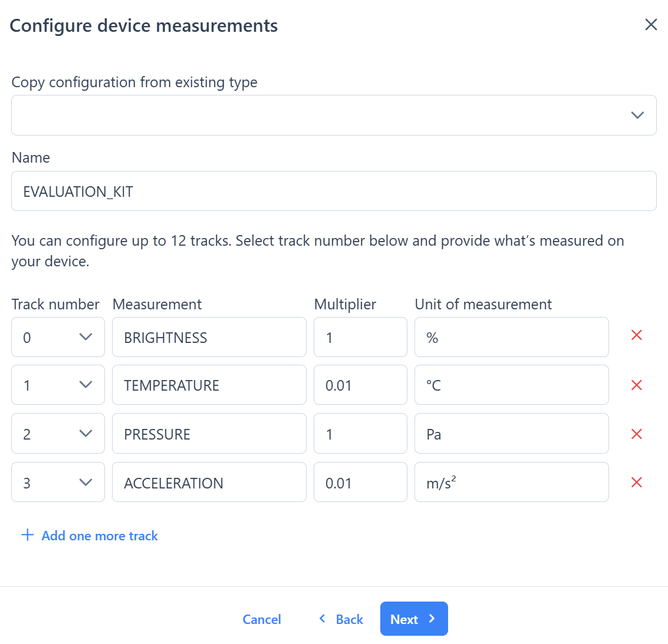Screen dimensions: 668x644
Task: Click the plus icon beside Add one more track
Action: 27,535
